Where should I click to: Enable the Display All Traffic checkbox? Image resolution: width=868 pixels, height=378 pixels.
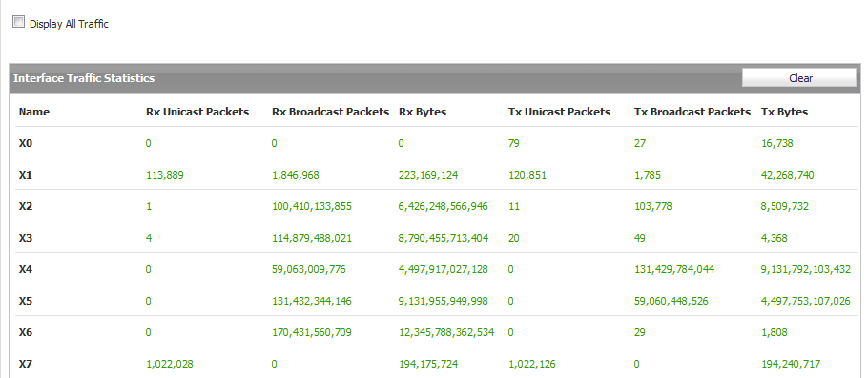(19, 22)
